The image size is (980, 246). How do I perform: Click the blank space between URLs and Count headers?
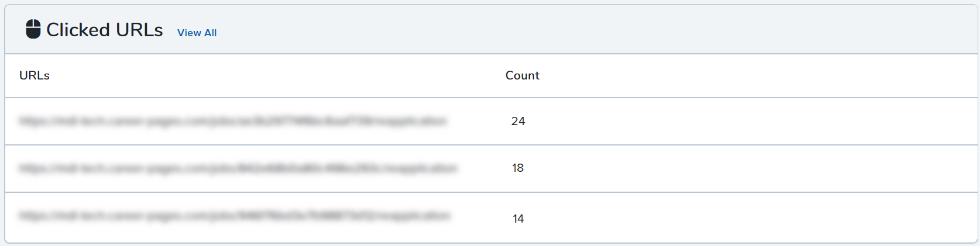point(275,75)
